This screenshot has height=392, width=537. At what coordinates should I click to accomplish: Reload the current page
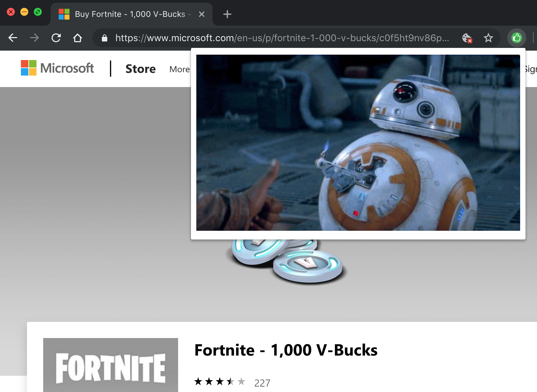tap(56, 38)
